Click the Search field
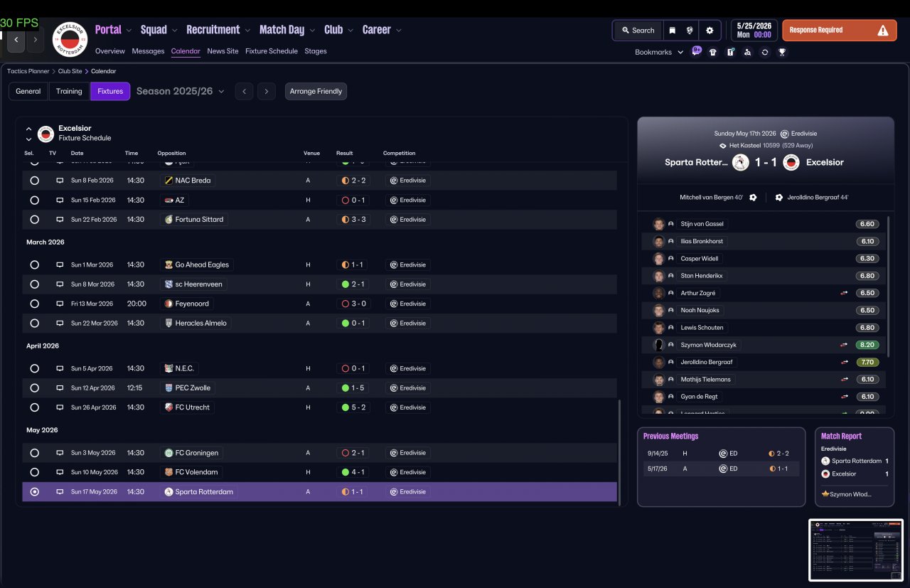 [x=638, y=31]
